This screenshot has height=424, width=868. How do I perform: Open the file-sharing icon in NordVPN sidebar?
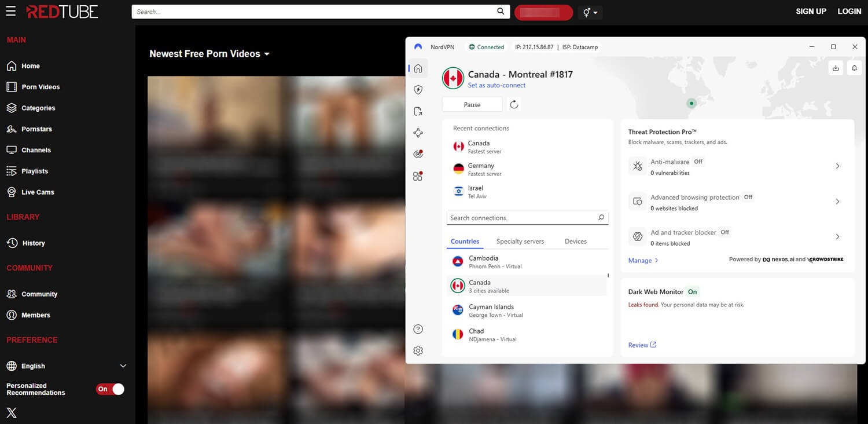pos(418,111)
